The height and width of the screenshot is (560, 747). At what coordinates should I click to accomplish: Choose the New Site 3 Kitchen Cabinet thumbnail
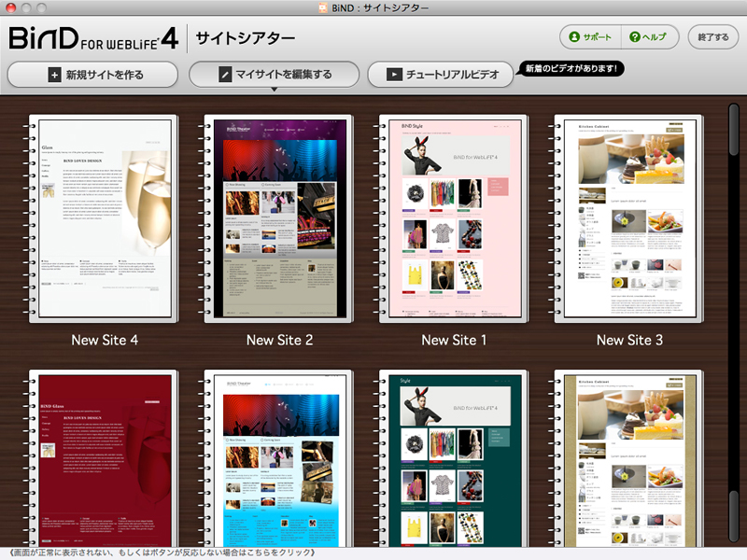click(629, 218)
